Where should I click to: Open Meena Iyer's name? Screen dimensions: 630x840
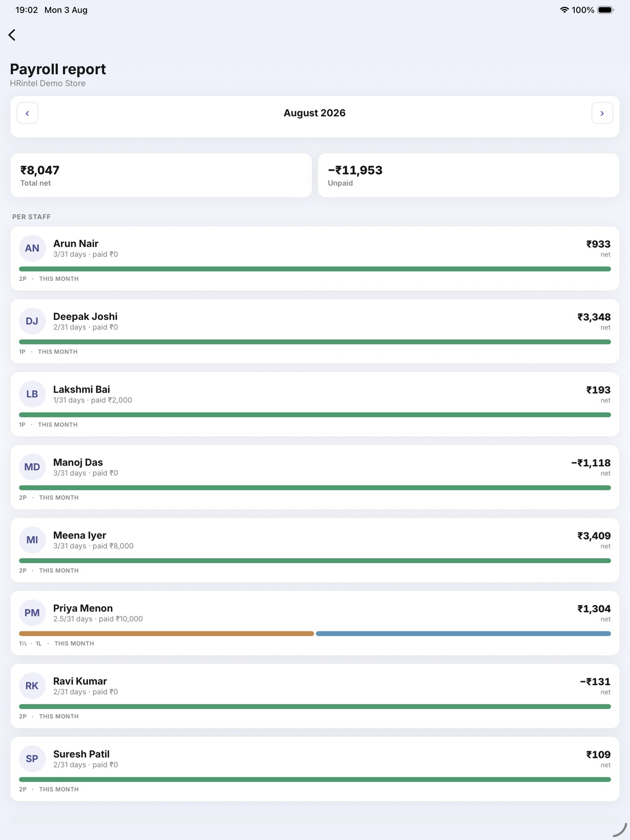(x=80, y=535)
